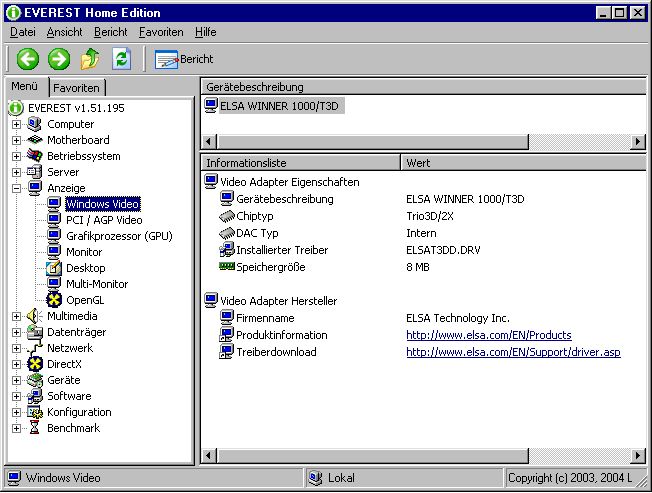The height and width of the screenshot is (493, 652).
Task: Click the green Back arrow button
Action: [x=27, y=59]
